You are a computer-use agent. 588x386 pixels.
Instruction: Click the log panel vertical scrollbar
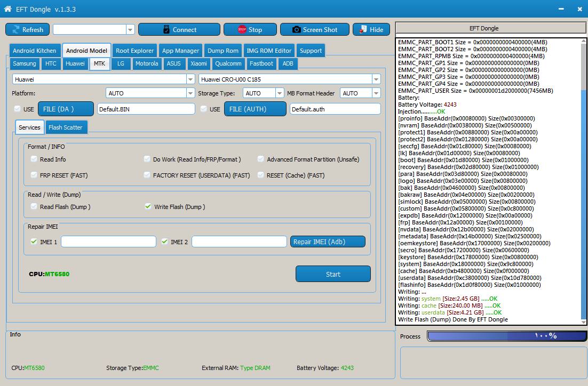pos(584,182)
